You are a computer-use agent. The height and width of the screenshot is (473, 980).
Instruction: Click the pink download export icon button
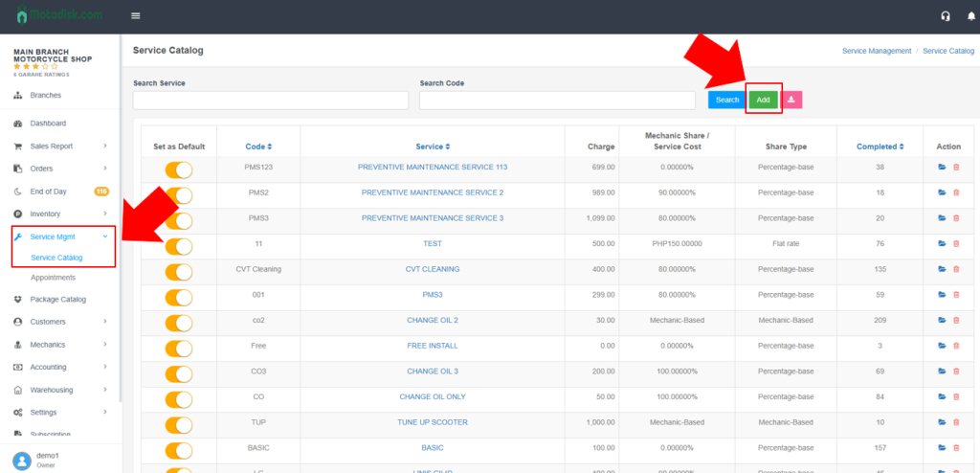point(791,100)
